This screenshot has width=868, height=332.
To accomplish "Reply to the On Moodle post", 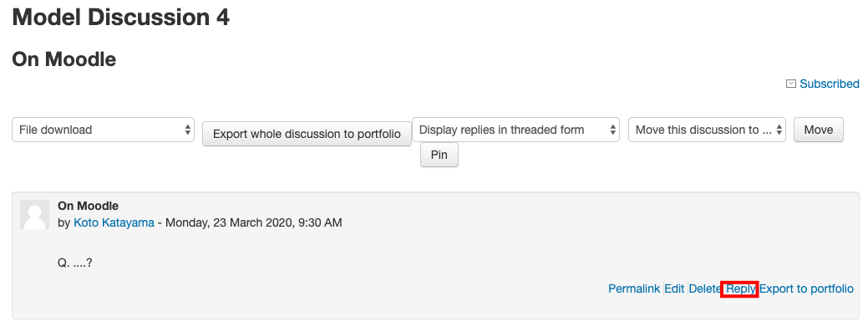I will (x=740, y=289).
